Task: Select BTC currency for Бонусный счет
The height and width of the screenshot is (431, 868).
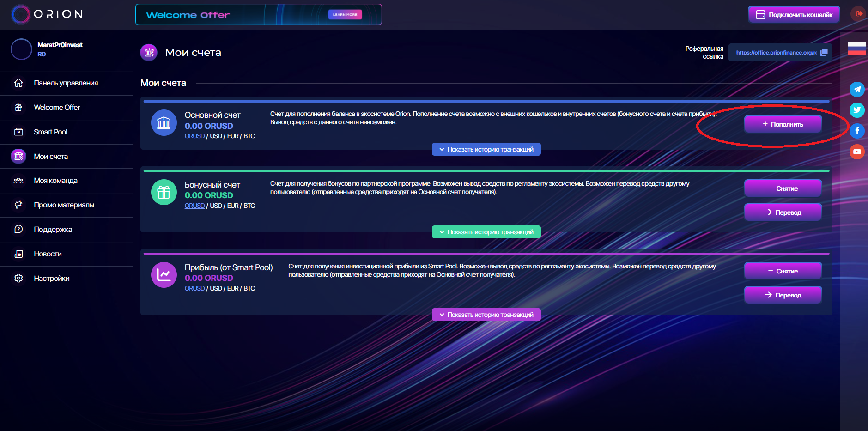Action: 249,206
